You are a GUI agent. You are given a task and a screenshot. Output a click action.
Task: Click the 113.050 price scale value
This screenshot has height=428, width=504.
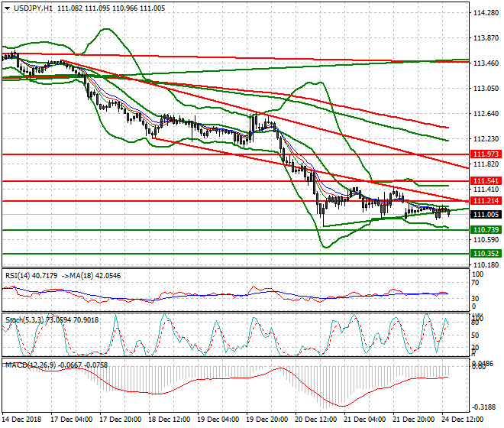(x=486, y=88)
